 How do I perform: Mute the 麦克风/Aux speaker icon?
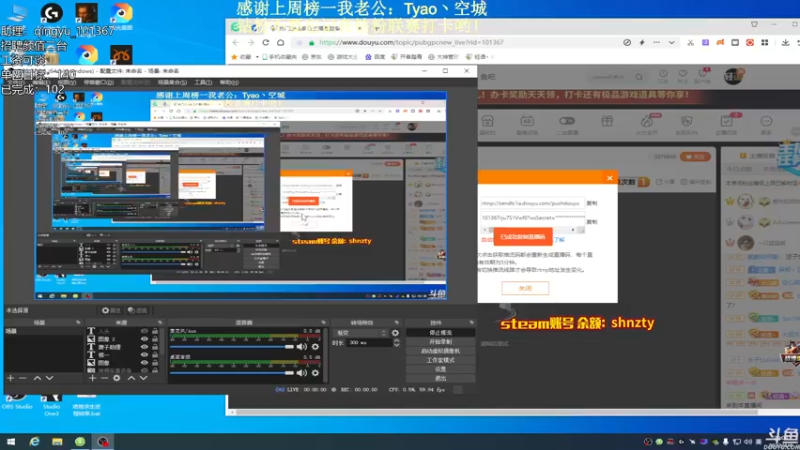click(302, 347)
